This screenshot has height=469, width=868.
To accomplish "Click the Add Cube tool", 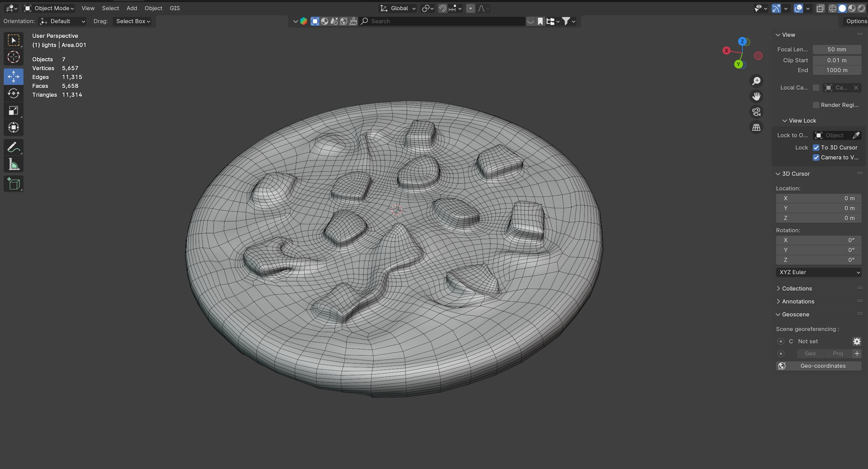I will pyautogui.click(x=14, y=184).
